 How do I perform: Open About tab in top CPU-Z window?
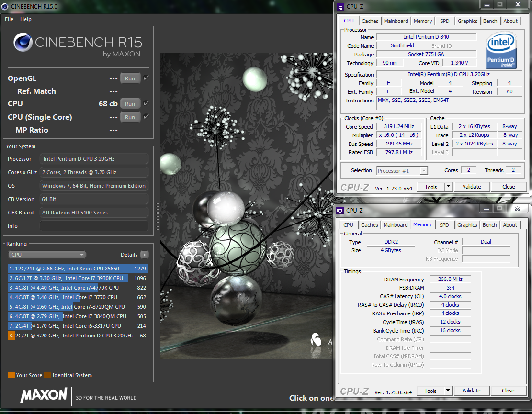click(510, 21)
